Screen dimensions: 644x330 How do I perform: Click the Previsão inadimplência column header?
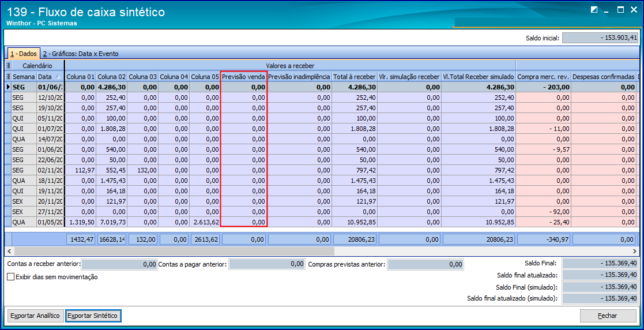pyautogui.click(x=299, y=76)
